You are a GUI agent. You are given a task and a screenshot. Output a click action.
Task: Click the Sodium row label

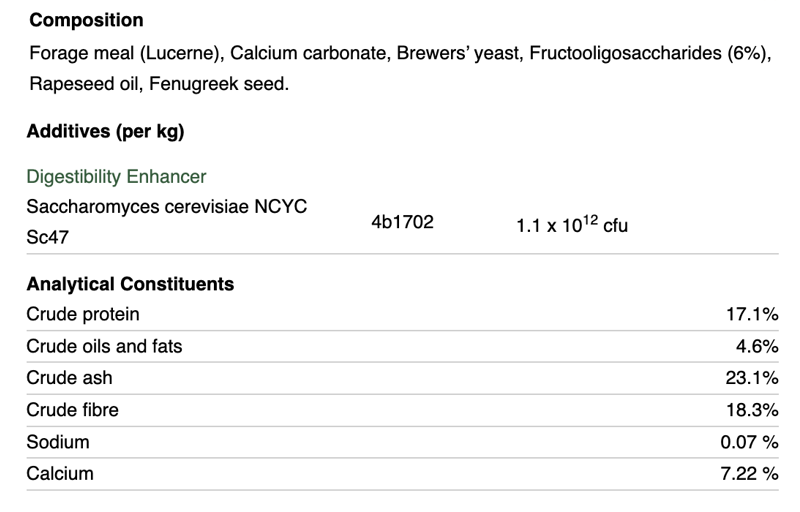point(58,442)
